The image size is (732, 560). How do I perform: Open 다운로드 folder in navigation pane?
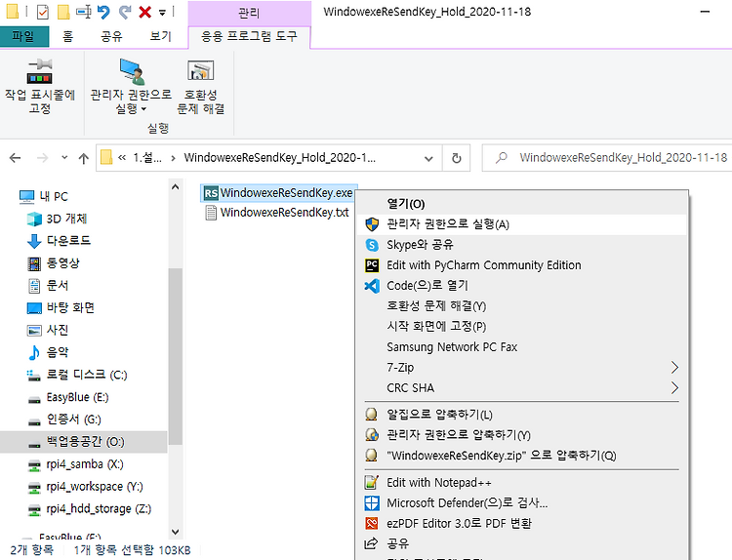tap(59, 241)
